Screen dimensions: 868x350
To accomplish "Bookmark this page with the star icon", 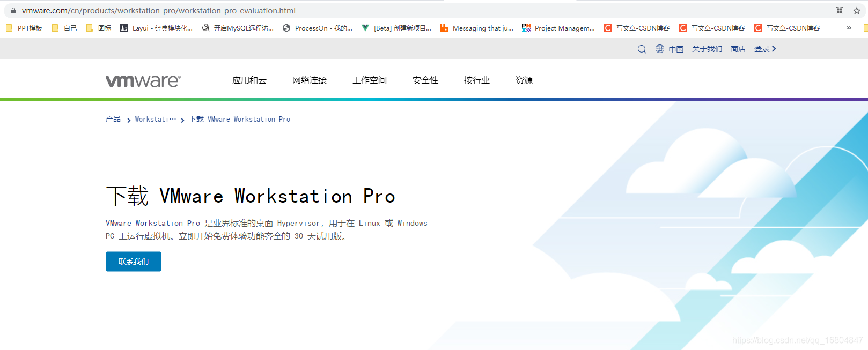I will point(857,11).
